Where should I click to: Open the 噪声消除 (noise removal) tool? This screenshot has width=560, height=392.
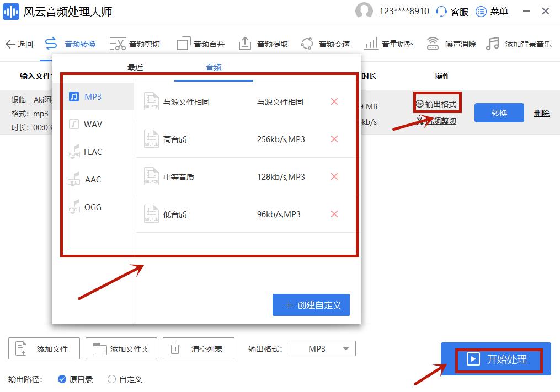(x=449, y=44)
